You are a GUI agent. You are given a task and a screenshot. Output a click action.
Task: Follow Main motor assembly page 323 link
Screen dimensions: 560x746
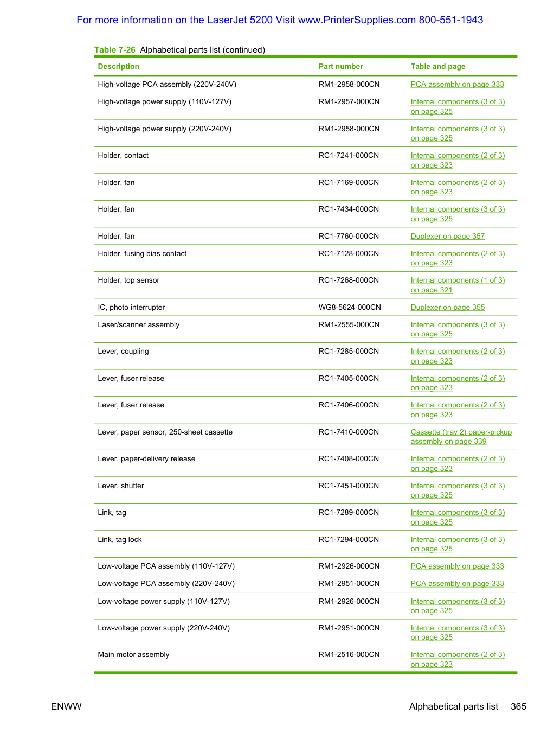click(458, 659)
